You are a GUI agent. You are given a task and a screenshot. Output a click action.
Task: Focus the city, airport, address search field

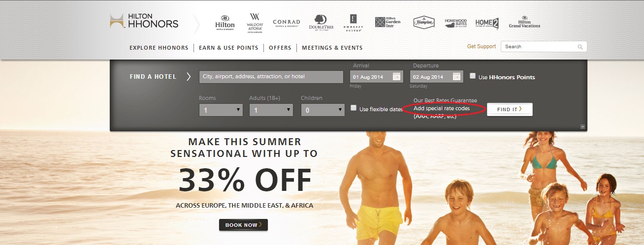[x=271, y=77]
